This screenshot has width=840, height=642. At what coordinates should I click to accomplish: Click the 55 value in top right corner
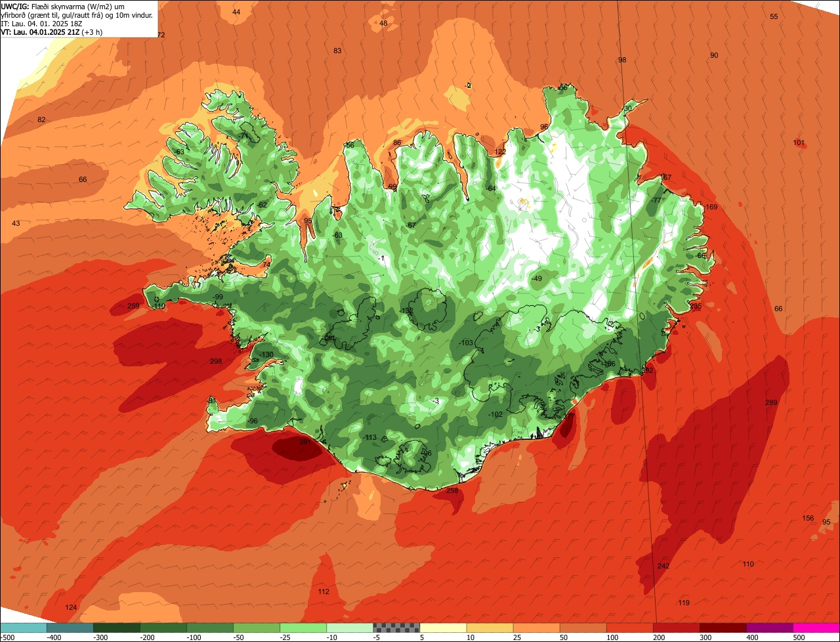(x=774, y=16)
